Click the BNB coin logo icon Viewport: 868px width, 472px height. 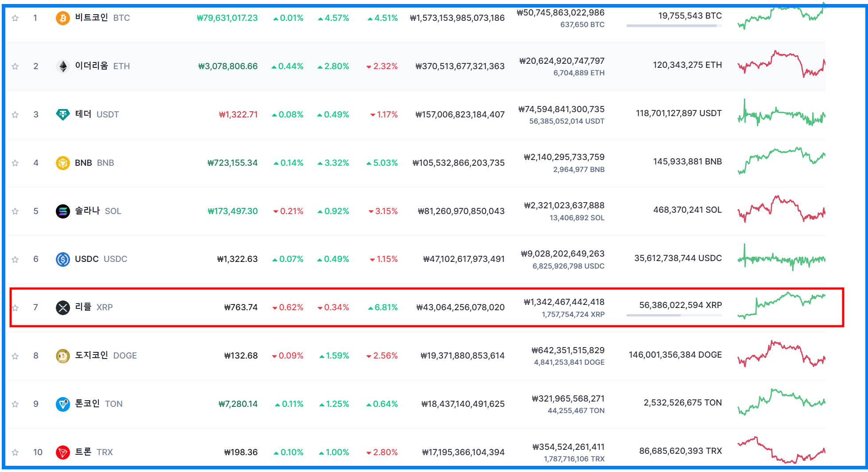pyautogui.click(x=63, y=163)
